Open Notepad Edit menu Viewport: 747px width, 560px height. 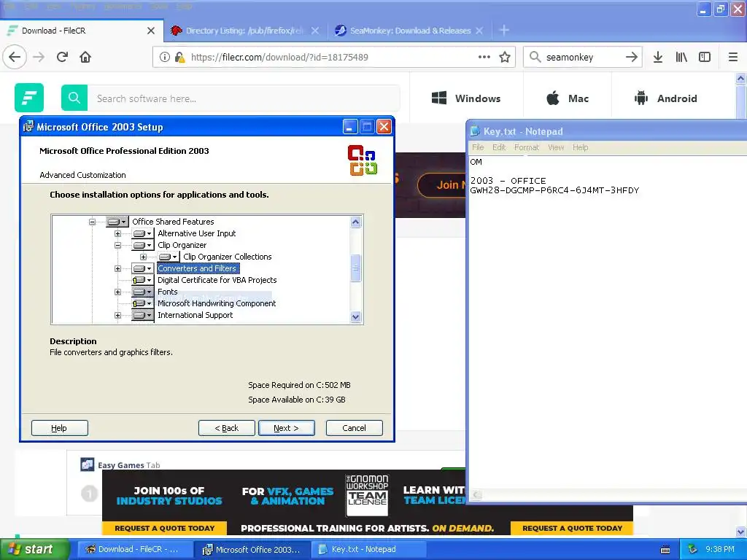point(499,147)
